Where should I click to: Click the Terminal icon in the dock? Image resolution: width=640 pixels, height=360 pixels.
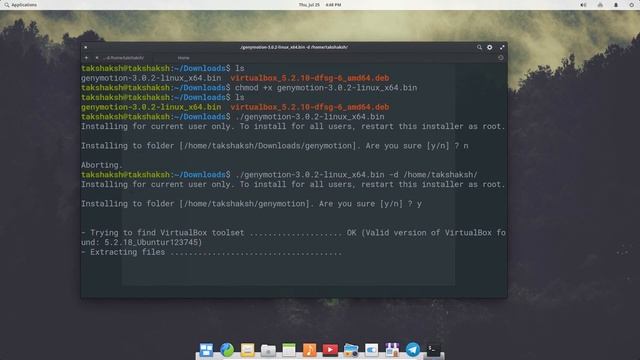pos(433,350)
